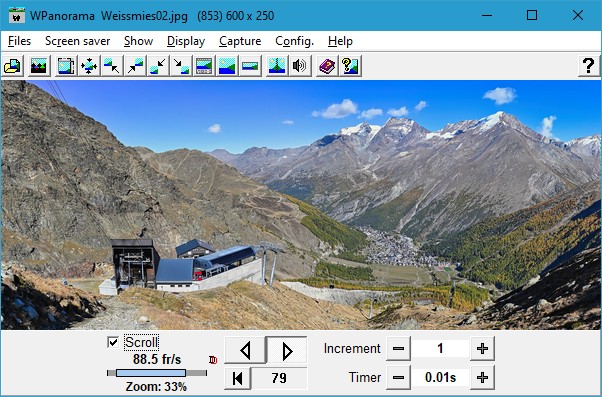The width and height of the screenshot is (602, 397).
Task: Click the picture-with-control-bar toolbar icon
Action: (x=204, y=66)
